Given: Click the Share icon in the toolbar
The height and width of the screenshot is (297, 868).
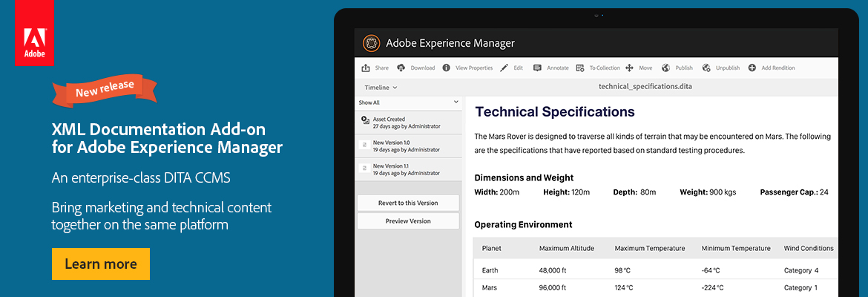Looking at the screenshot, I should pyautogui.click(x=365, y=68).
